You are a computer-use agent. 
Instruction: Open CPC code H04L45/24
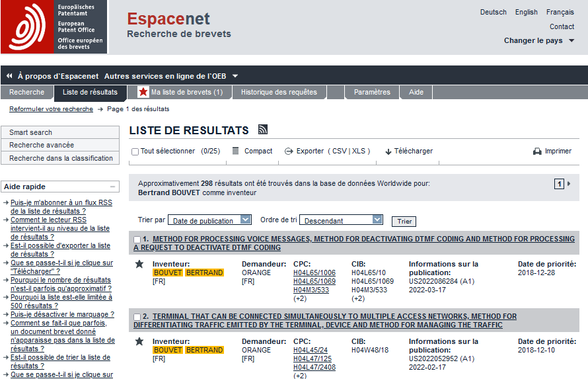(310, 350)
